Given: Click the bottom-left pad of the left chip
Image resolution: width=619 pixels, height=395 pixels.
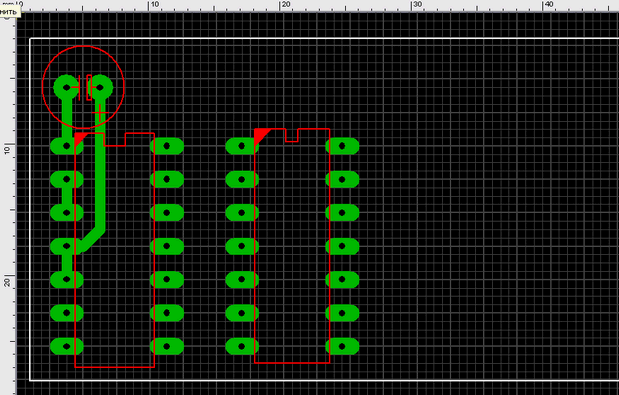Looking at the screenshot, I should click(67, 346).
